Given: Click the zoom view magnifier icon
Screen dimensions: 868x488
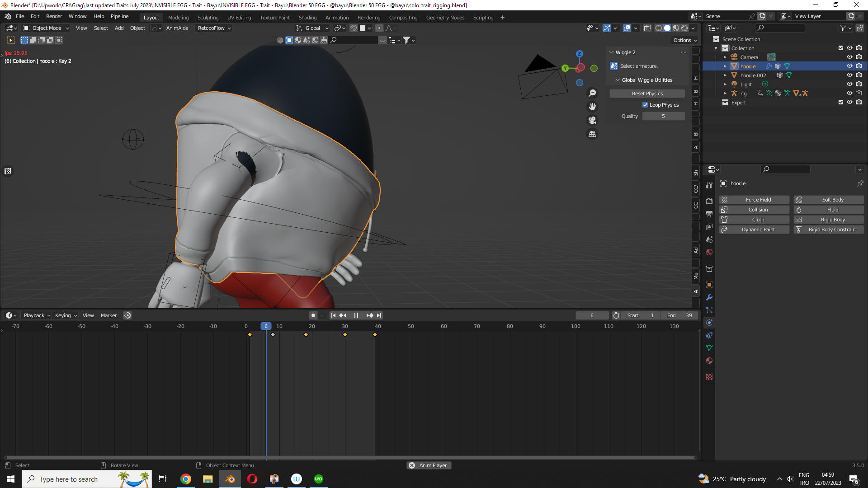Looking at the screenshot, I should pyautogui.click(x=592, y=93).
